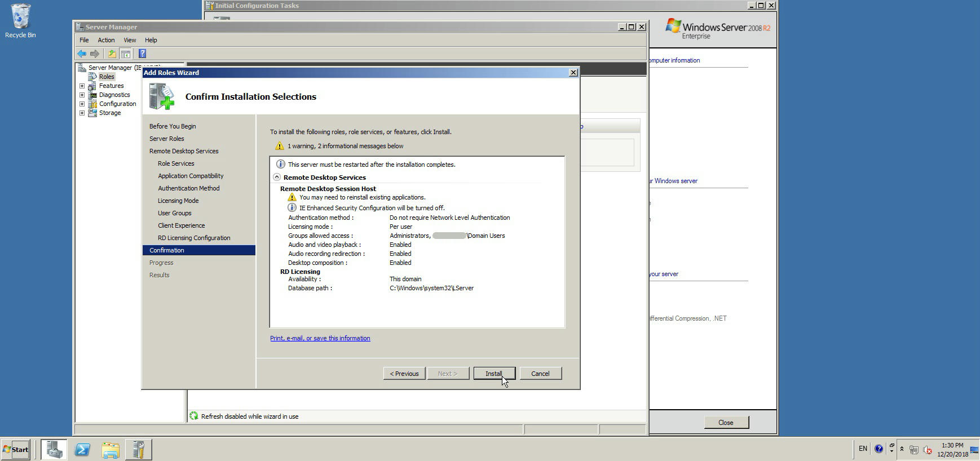Open the Help menu in Server Manager
This screenshot has width=980, height=461.
[x=151, y=40]
